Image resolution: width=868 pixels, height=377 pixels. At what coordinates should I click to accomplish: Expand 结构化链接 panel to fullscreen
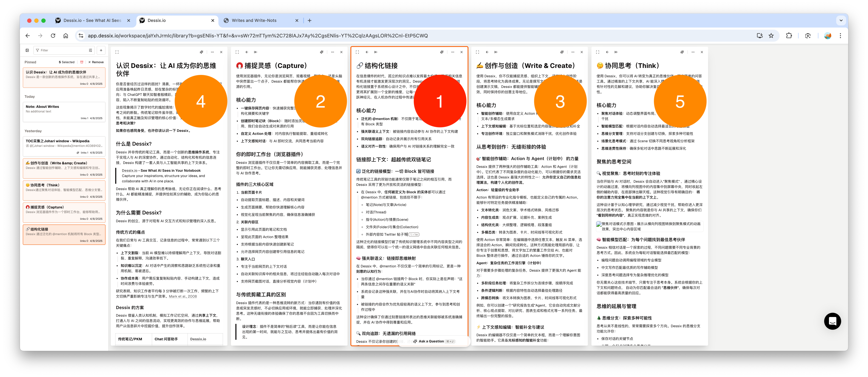(x=357, y=52)
